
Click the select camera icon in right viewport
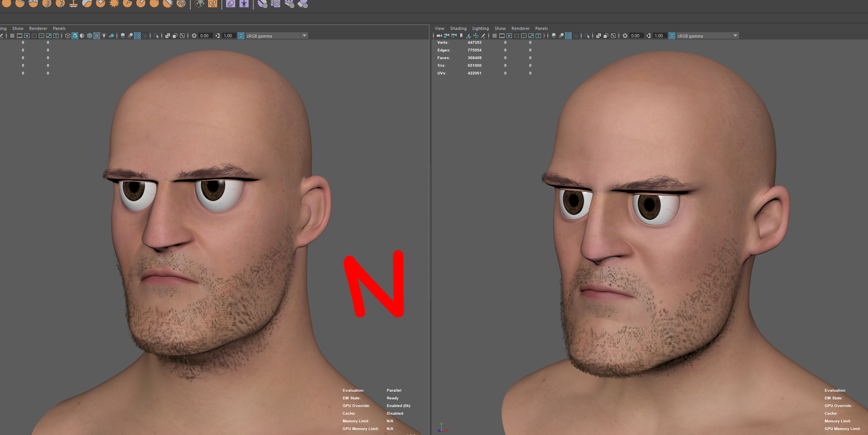[x=439, y=36]
